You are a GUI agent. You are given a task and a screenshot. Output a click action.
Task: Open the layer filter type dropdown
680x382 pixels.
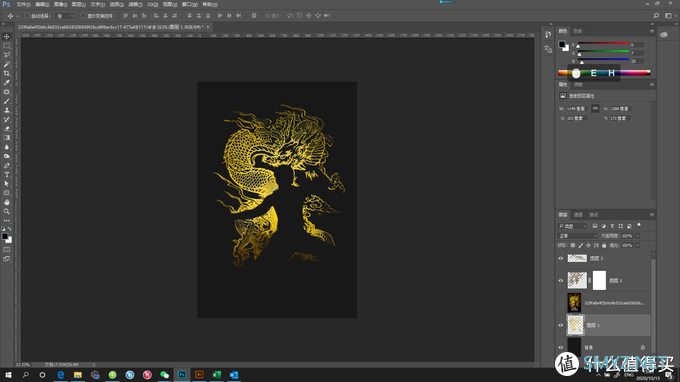coord(572,226)
